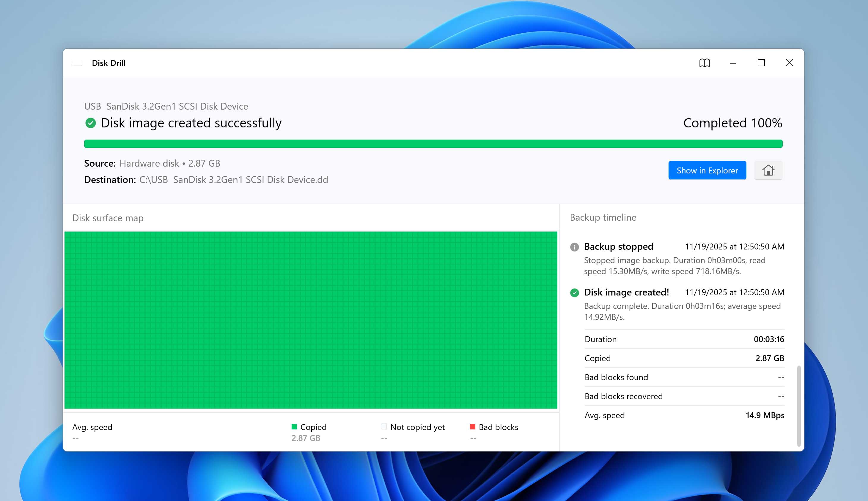The height and width of the screenshot is (501, 868).
Task: Click the green completion progress bar
Action: tap(433, 143)
